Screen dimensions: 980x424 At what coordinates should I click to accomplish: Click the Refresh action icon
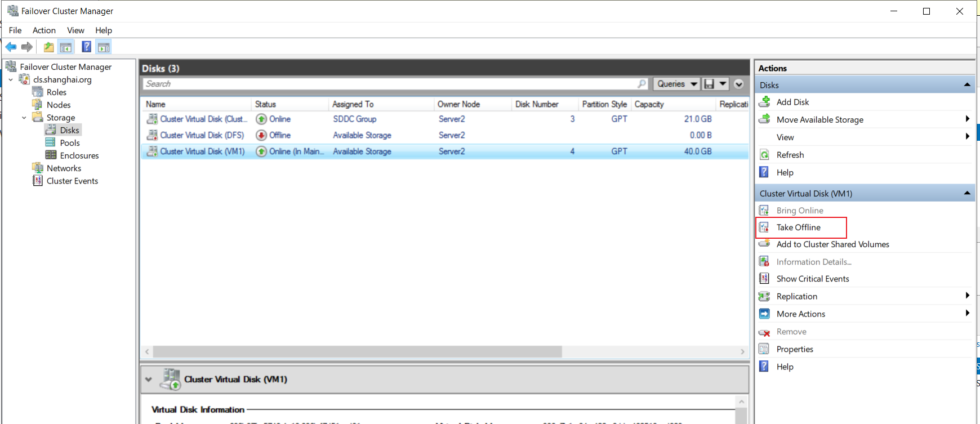(764, 155)
